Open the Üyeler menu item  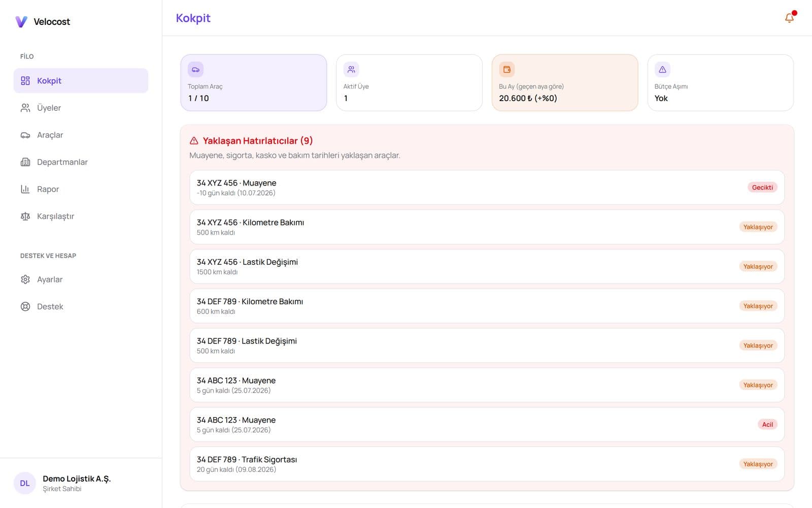[x=81, y=108]
